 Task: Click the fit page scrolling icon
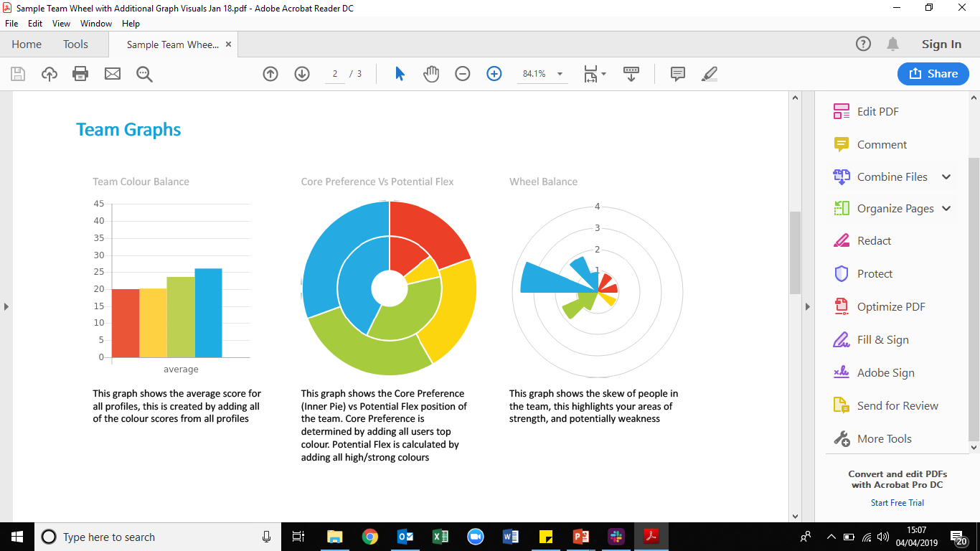click(x=590, y=74)
